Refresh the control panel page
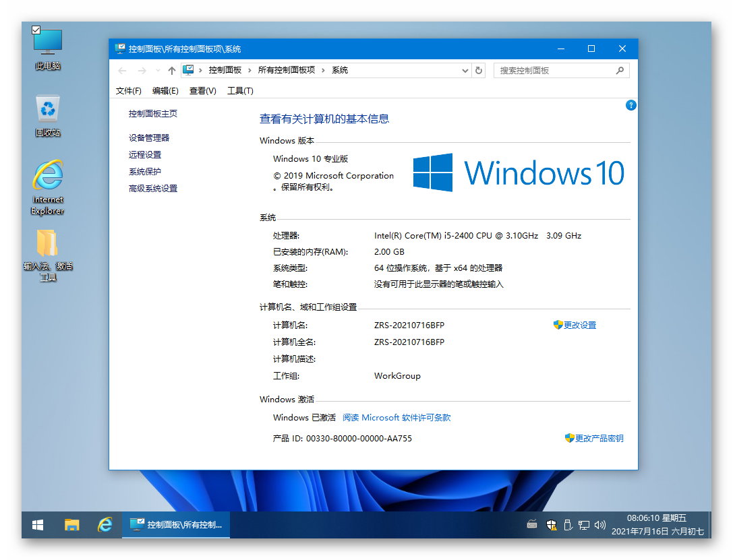 [479, 71]
